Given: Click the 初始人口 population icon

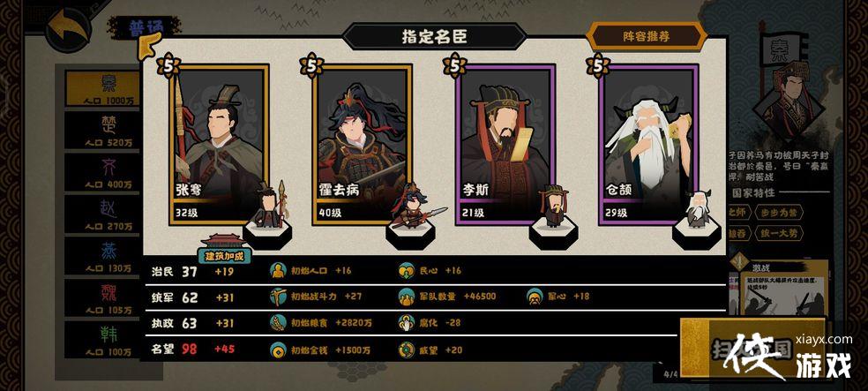Looking at the screenshot, I should pos(278,270).
